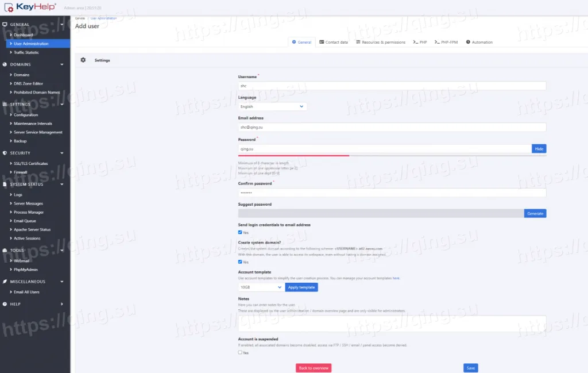Enable Account is suspended Yes checkbox
The image size is (588, 373).
240,352
